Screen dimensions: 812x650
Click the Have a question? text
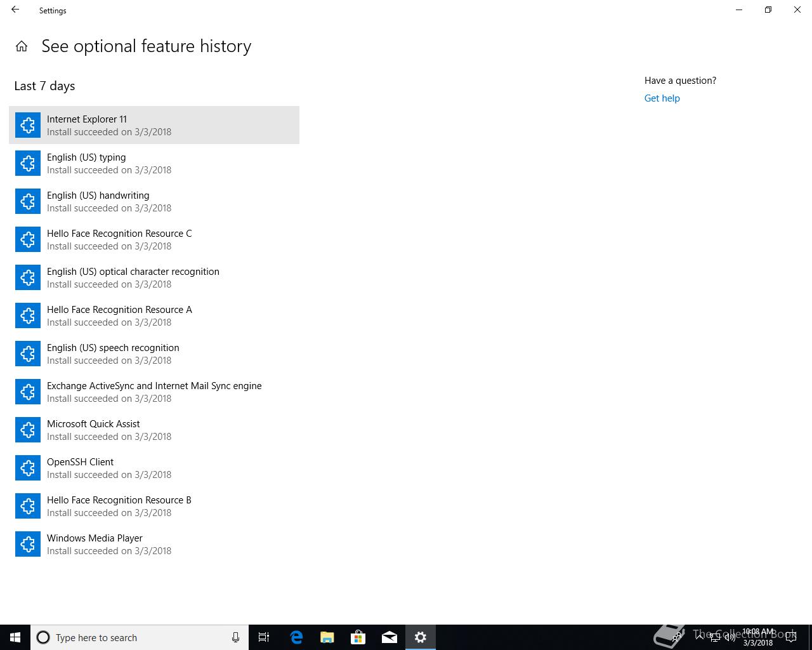(680, 81)
